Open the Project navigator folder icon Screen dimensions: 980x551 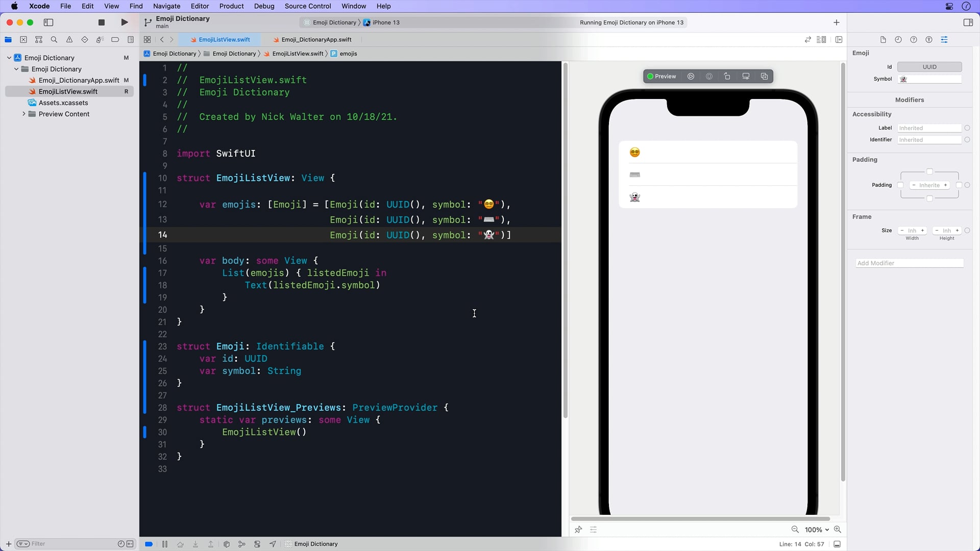pyautogui.click(x=8, y=40)
